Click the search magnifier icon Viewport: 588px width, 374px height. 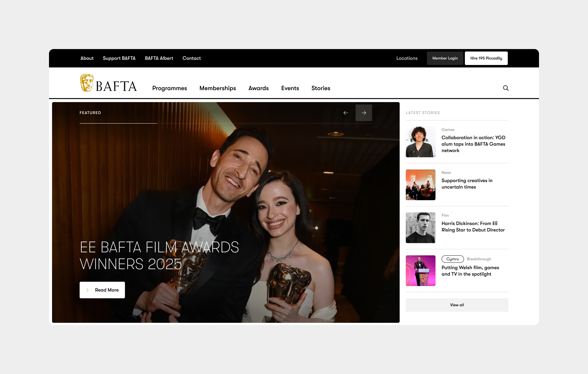click(506, 88)
